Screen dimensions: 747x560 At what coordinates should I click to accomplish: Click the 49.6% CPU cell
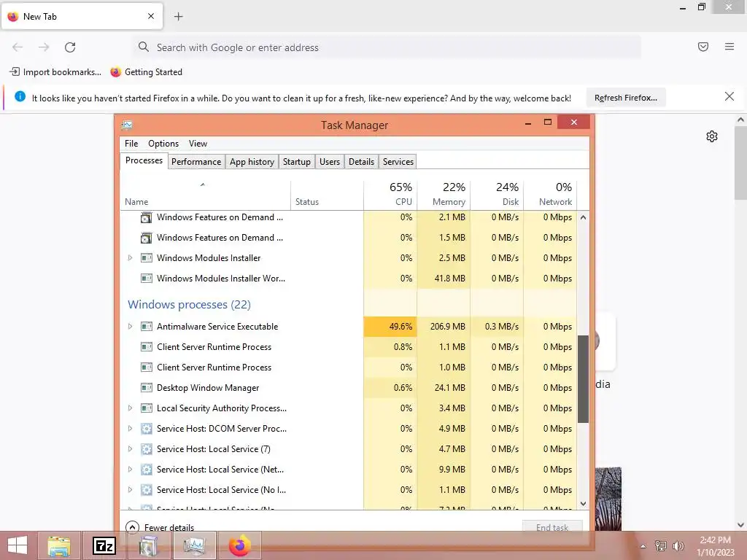(390, 326)
